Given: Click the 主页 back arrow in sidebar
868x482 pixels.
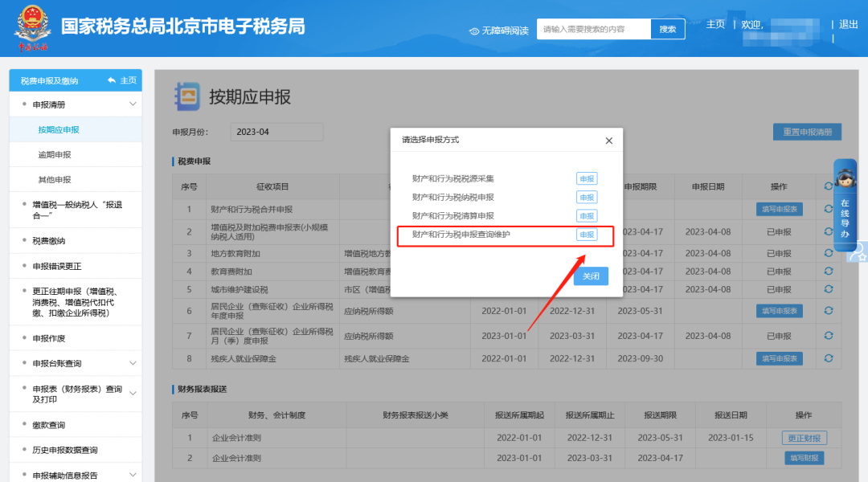Looking at the screenshot, I should (112, 80).
